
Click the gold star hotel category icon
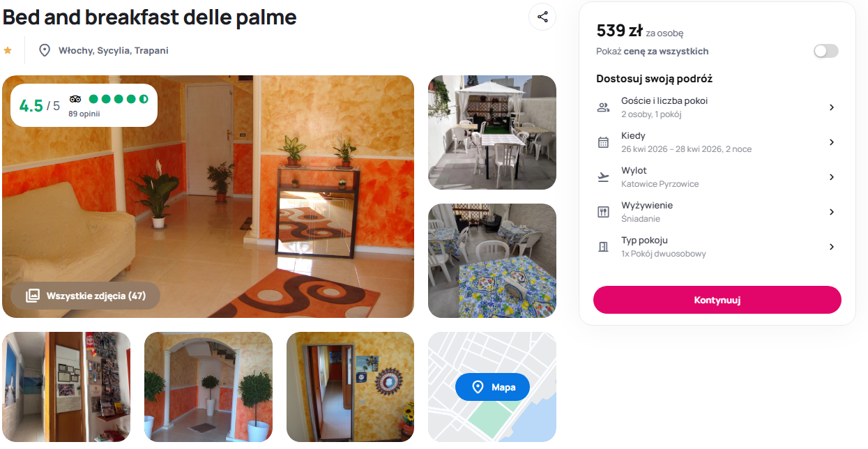[x=8, y=50]
